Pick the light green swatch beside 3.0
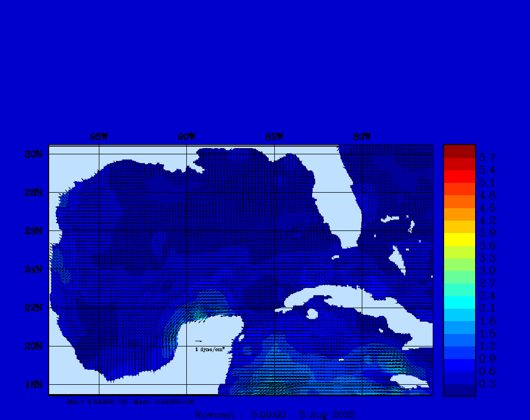 click(x=459, y=265)
